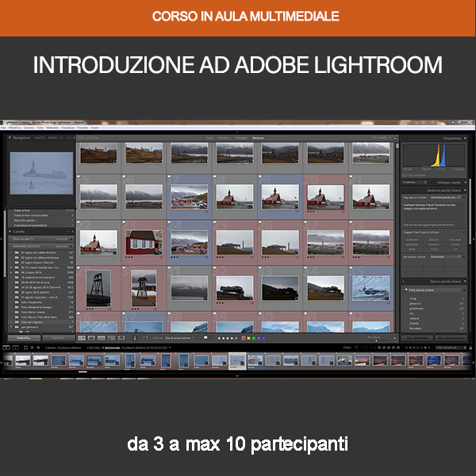Open main window display icon above filmstrip

pyautogui.click(x=6, y=347)
